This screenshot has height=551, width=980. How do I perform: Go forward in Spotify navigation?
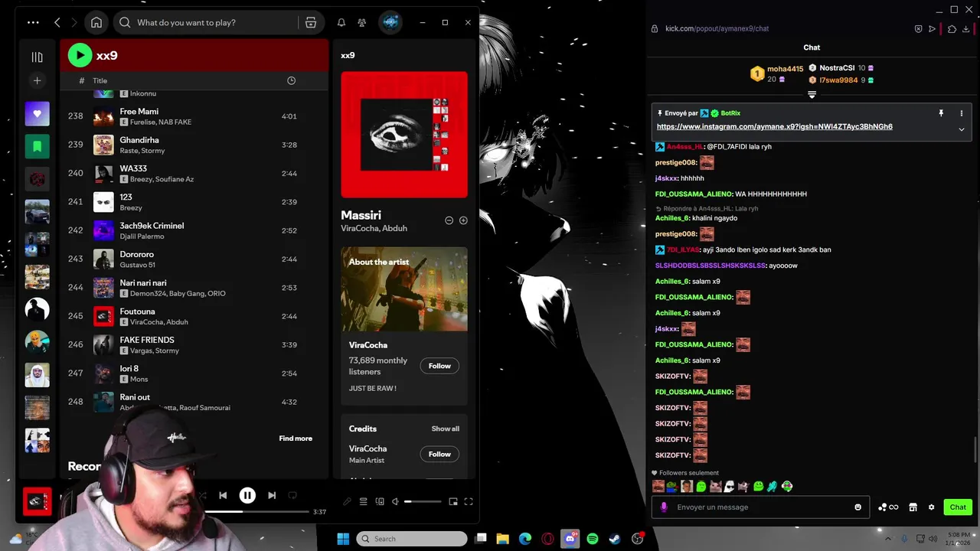(x=74, y=22)
